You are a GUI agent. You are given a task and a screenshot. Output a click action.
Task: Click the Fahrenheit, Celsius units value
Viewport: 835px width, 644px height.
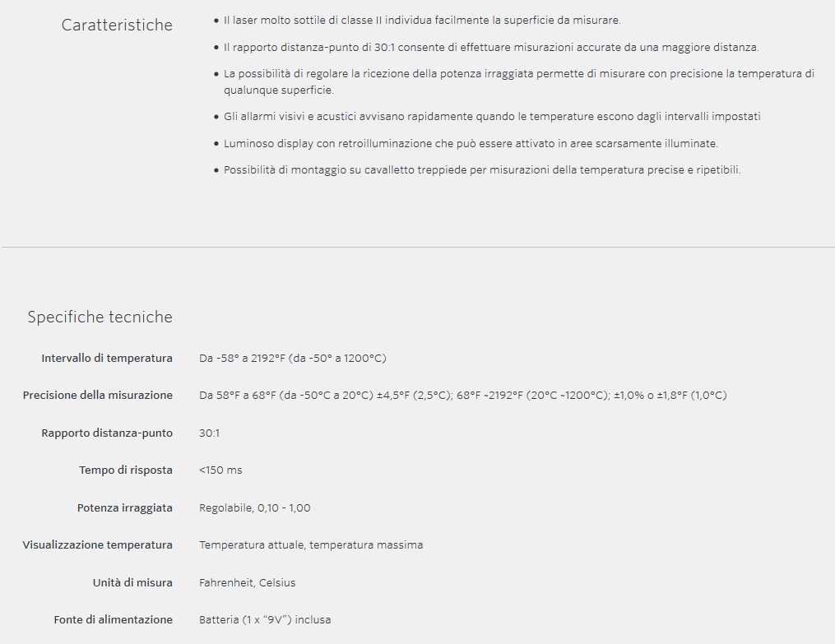(x=247, y=582)
